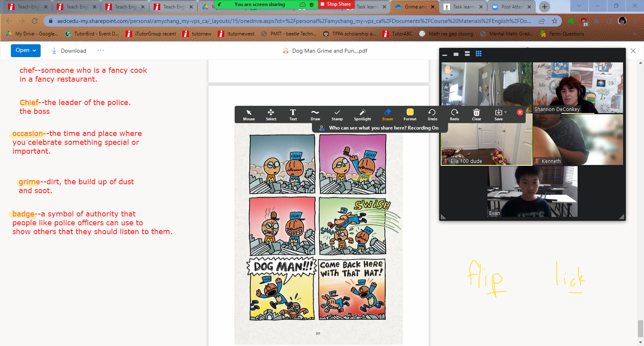
Task: Select Kenneth's video tile
Action: point(578,140)
